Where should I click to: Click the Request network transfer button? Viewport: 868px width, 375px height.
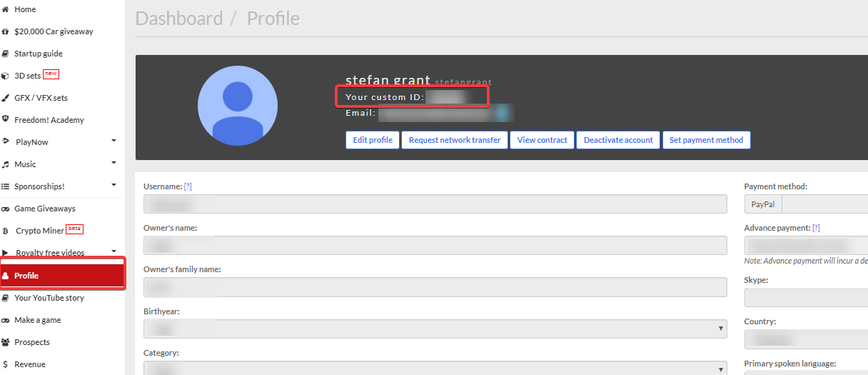coord(455,140)
